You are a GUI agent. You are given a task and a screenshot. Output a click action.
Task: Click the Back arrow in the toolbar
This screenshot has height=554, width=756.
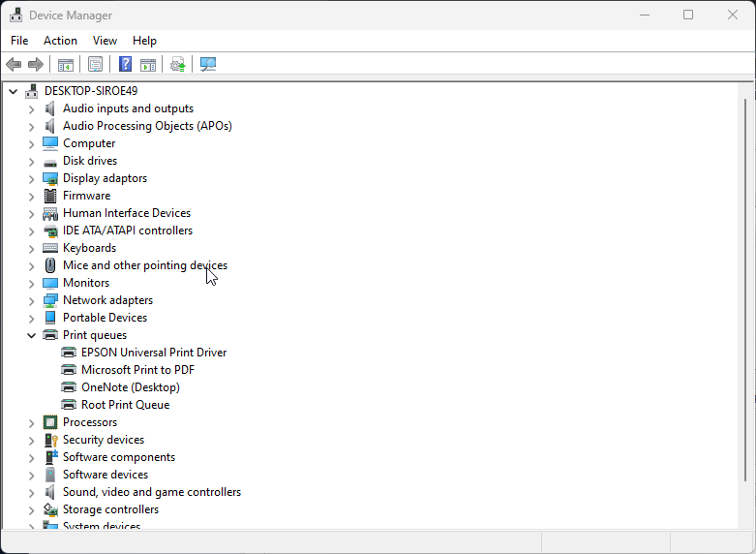14,65
